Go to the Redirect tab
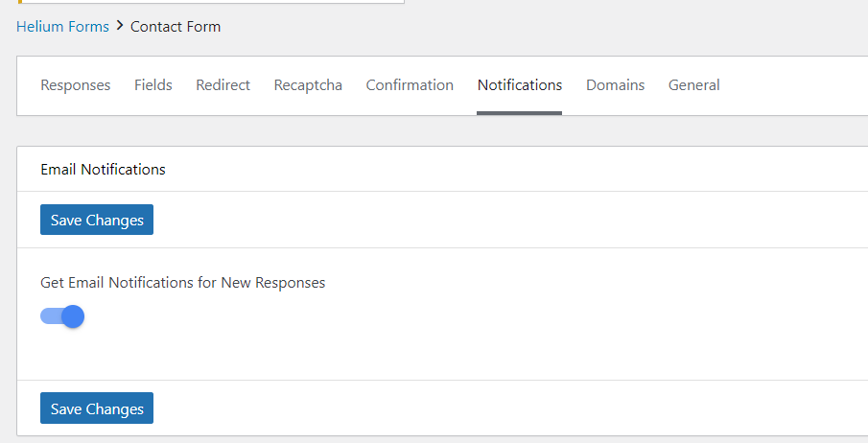The image size is (868, 443). (x=223, y=84)
